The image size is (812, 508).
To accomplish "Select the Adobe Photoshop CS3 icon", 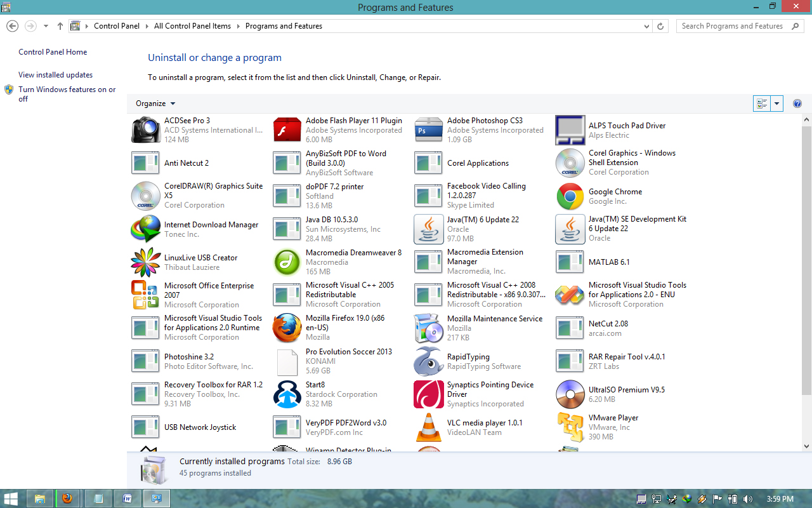I will (429, 130).
